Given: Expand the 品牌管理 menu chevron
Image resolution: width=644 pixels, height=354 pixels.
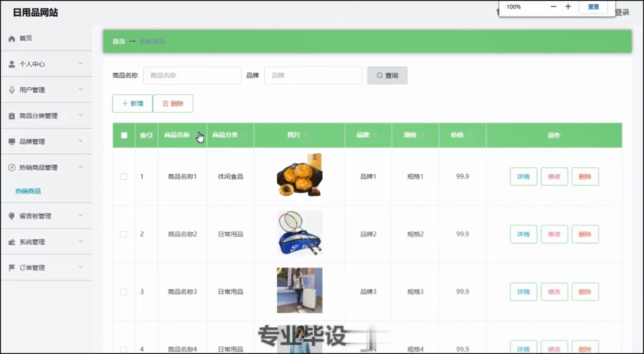Looking at the screenshot, I should coord(80,141).
